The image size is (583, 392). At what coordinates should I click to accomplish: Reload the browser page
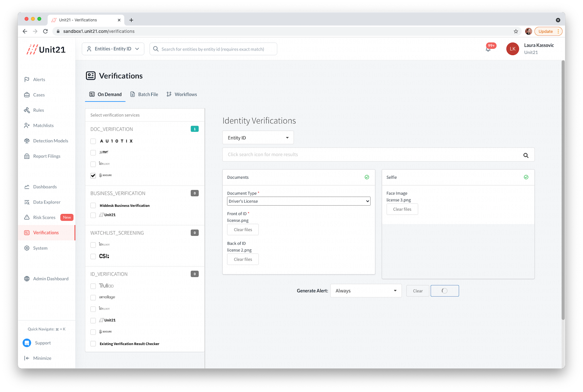point(46,31)
